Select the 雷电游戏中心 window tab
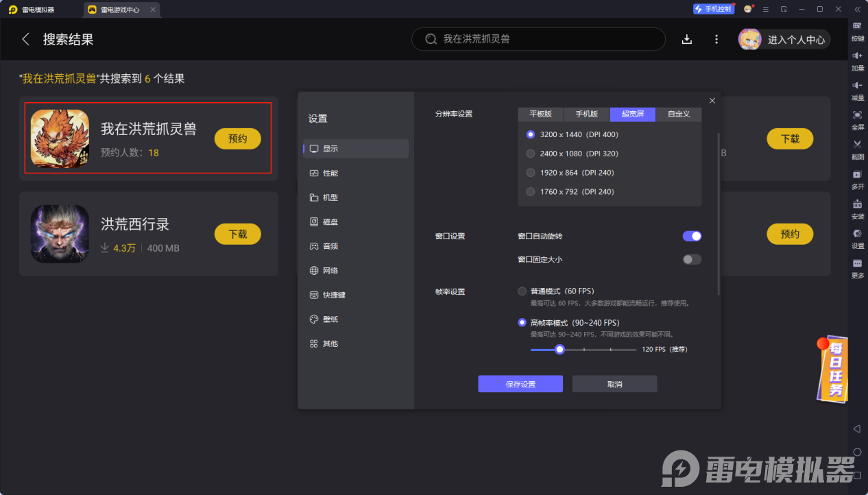The width and height of the screenshot is (868, 495). point(122,10)
